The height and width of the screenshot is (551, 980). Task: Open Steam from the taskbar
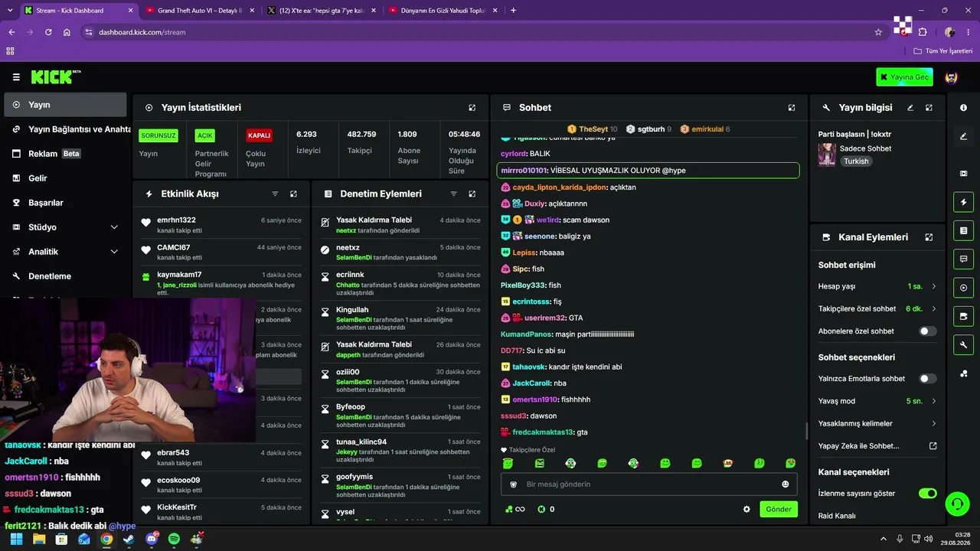pos(129,539)
